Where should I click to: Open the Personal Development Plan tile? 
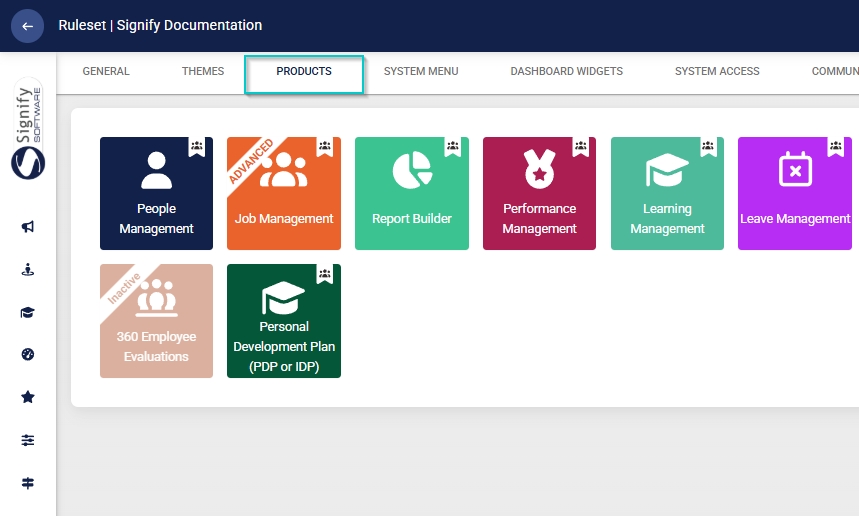(x=284, y=321)
